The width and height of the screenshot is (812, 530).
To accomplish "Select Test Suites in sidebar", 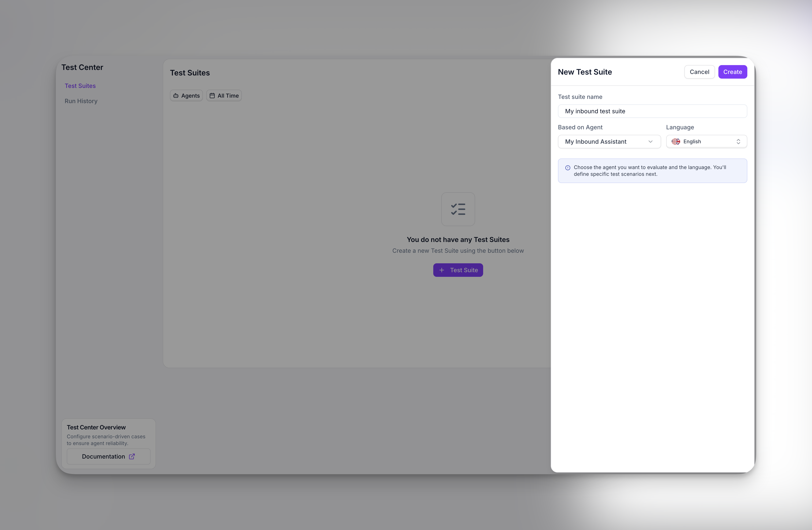I will (80, 86).
